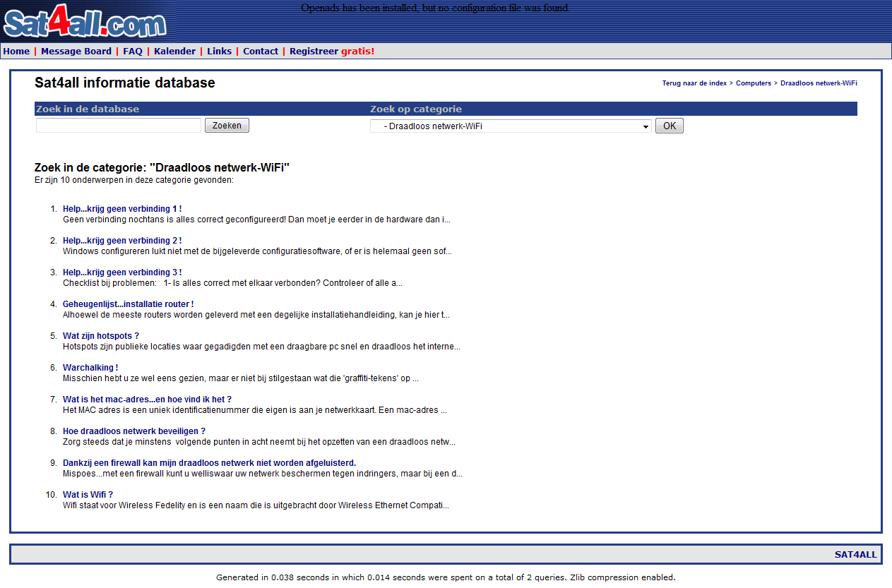The width and height of the screenshot is (892, 588).
Task: Open Hoe draadloos netwerk beveiligen ? article
Action: (134, 431)
